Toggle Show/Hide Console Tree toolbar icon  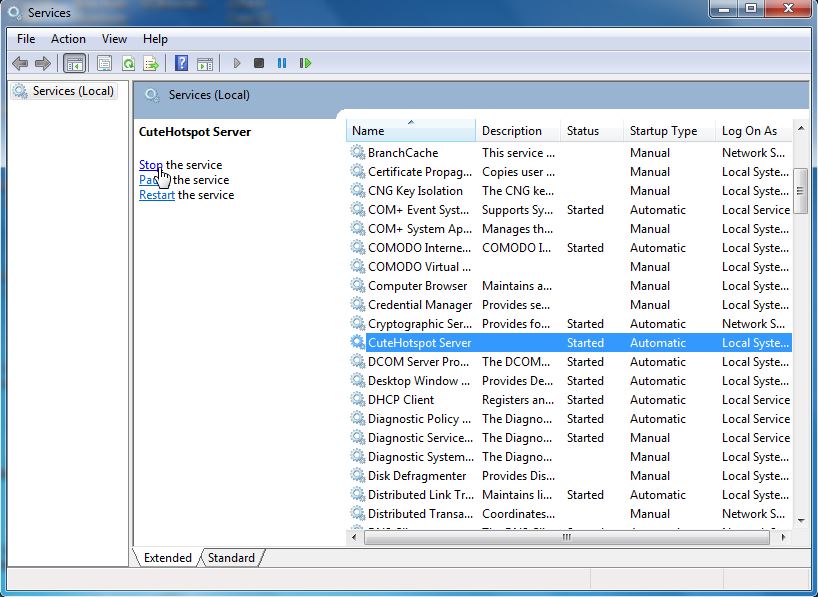point(74,64)
